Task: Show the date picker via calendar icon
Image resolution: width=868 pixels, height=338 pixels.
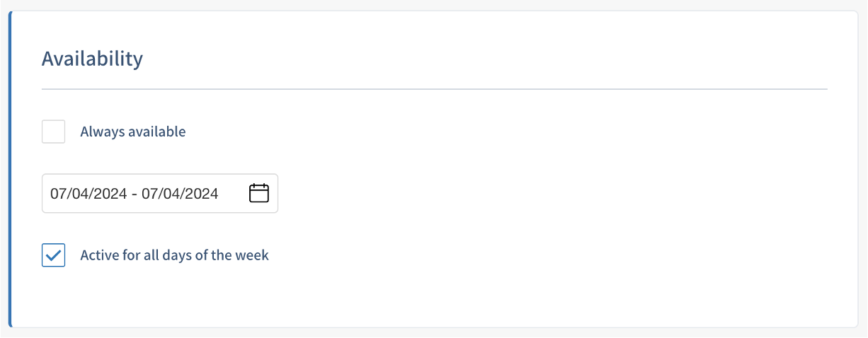Action: [259, 193]
